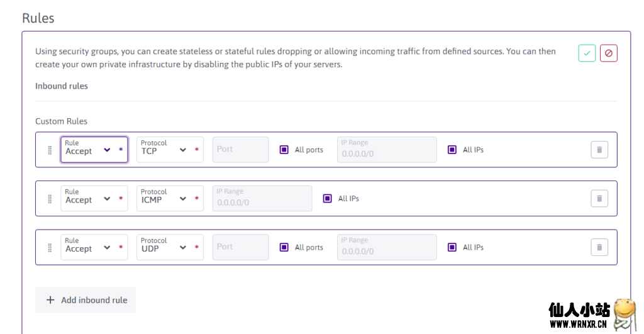644x334 pixels.
Task: Click the Add inbound rule button
Action: 86,300
